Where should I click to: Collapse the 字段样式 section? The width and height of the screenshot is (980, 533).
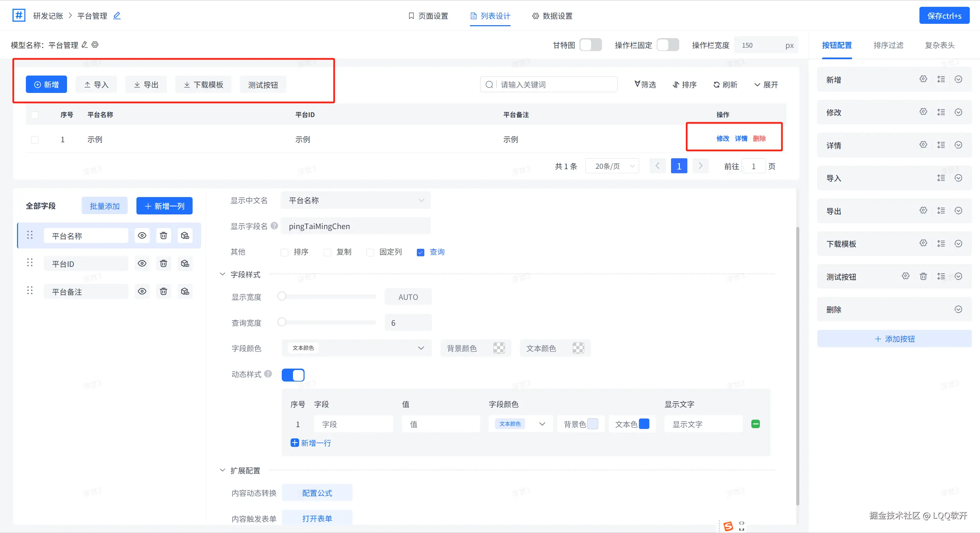[223, 274]
